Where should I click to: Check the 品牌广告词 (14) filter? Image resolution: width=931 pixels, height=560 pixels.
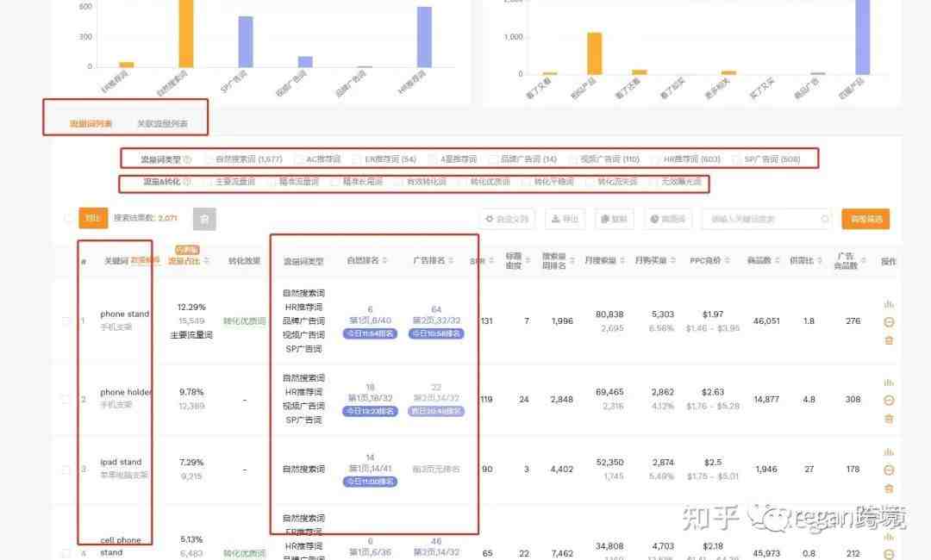493,159
